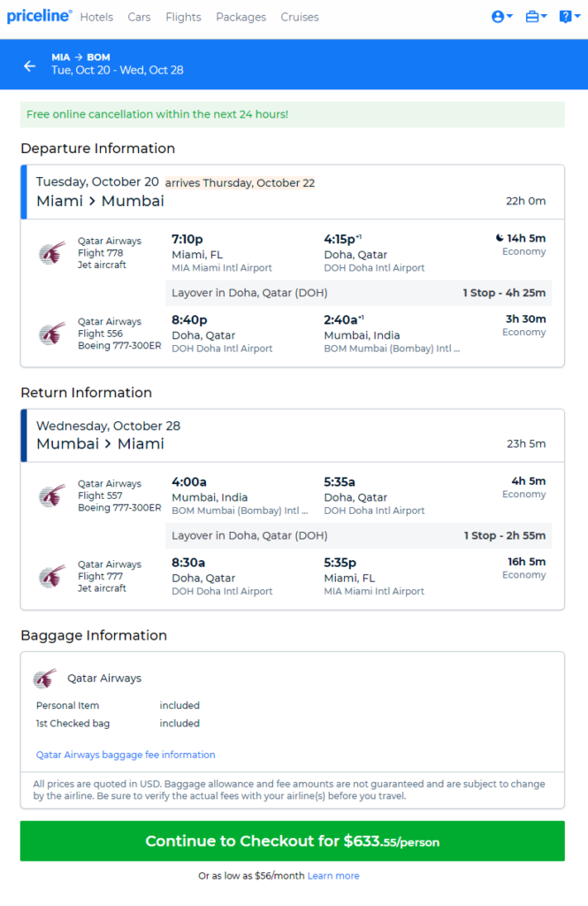Viewport: 588px width, 906px height.
Task: Open Qatar Airways baggage fee information link
Action: [126, 755]
